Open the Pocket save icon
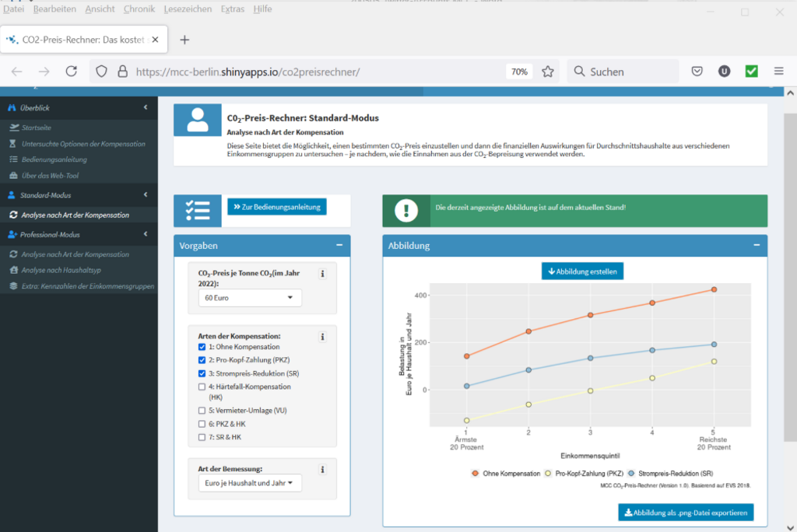 tap(697, 72)
